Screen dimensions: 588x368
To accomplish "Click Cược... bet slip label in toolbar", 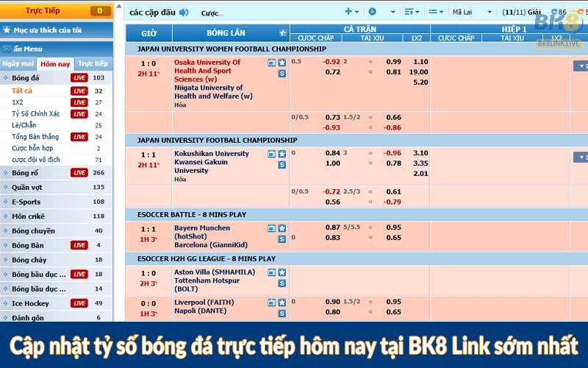I will pyautogui.click(x=212, y=13).
